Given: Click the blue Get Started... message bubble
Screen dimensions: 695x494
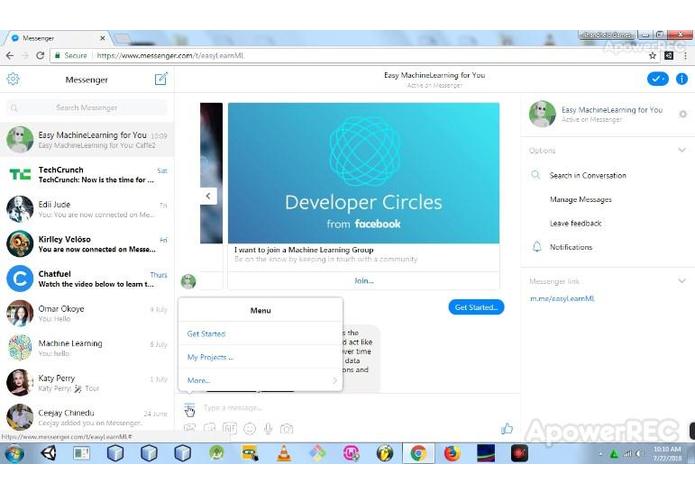Looking at the screenshot, I should pos(476,307).
